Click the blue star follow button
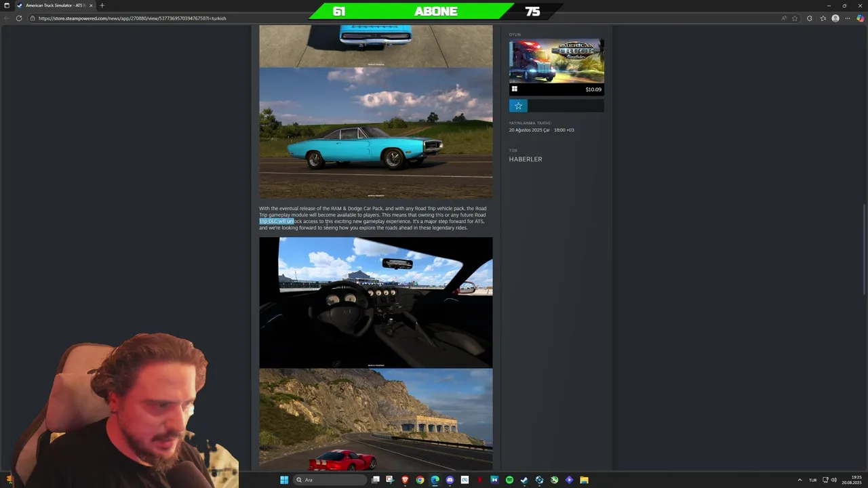Screen dimensions: 868x488 (x=518, y=106)
